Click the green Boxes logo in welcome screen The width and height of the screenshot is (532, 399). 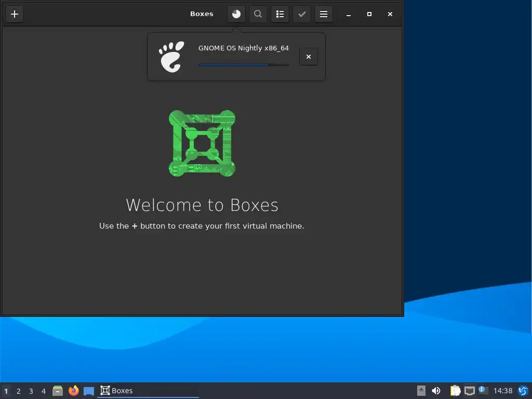(x=202, y=143)
